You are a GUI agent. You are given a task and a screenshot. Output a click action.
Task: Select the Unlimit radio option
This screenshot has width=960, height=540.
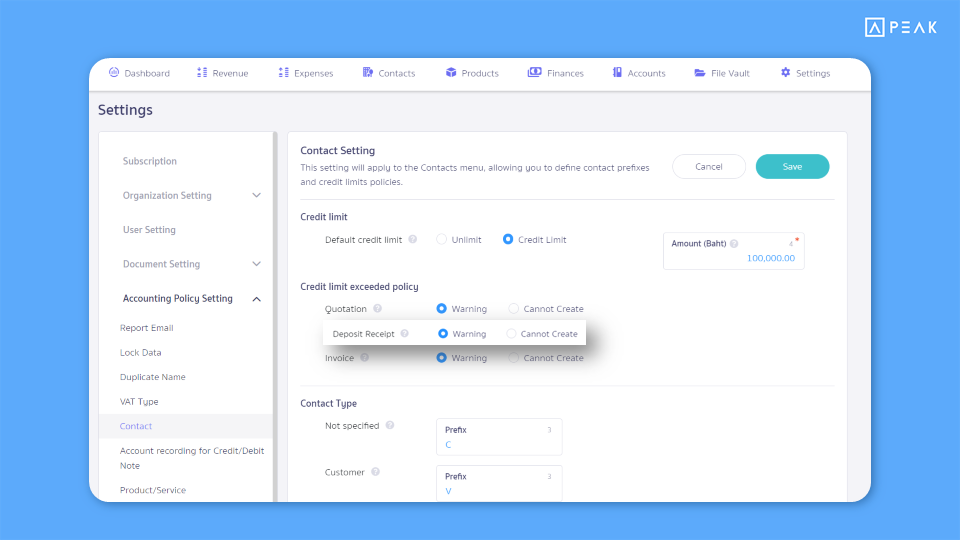[x=441, y=239]
